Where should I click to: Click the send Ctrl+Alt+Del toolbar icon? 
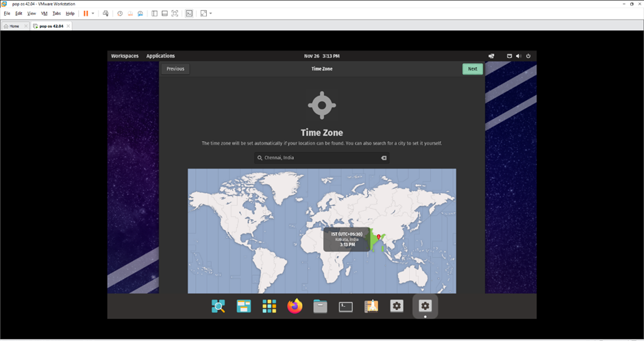coord(106,13)
